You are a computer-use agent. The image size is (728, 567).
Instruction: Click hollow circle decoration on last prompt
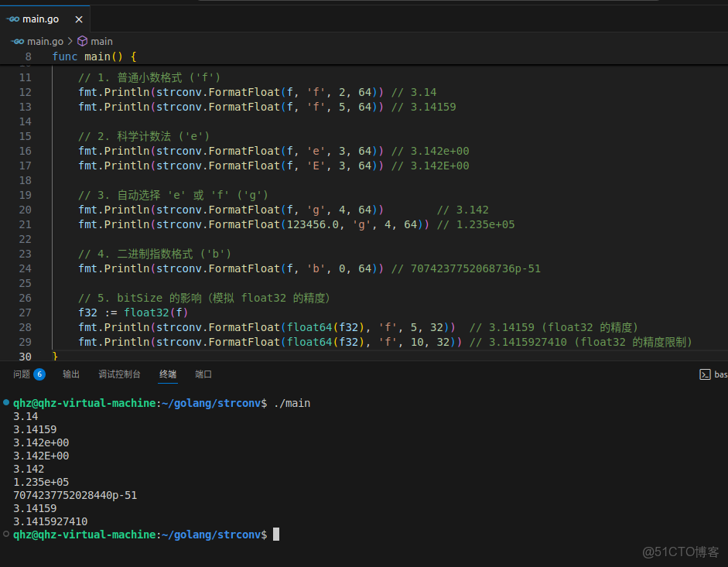[x=6, y=535]
